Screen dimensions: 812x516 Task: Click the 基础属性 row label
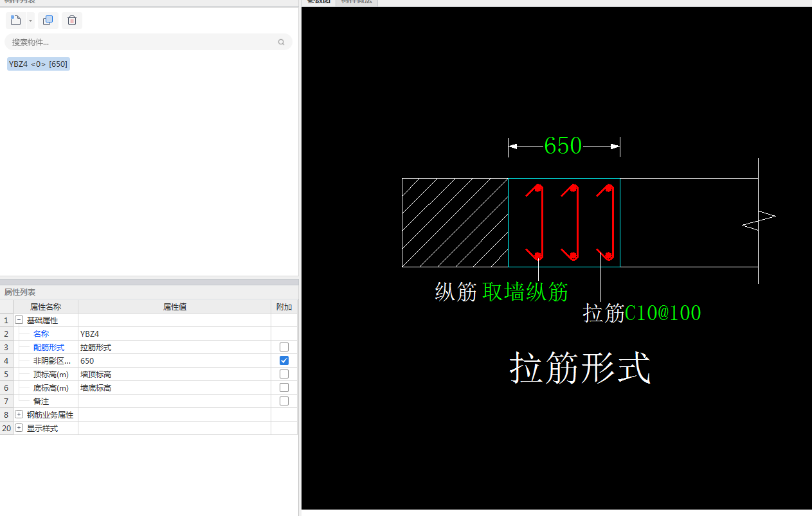coord(42,321)
